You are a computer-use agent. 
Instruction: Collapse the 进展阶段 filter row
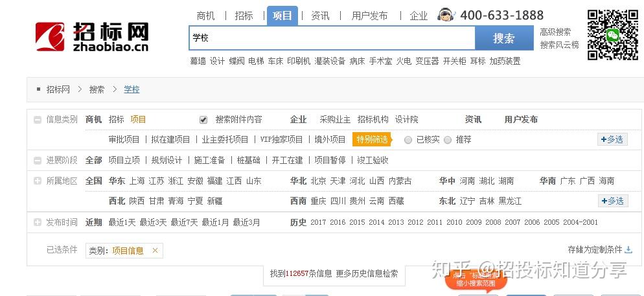click(38, 160)
